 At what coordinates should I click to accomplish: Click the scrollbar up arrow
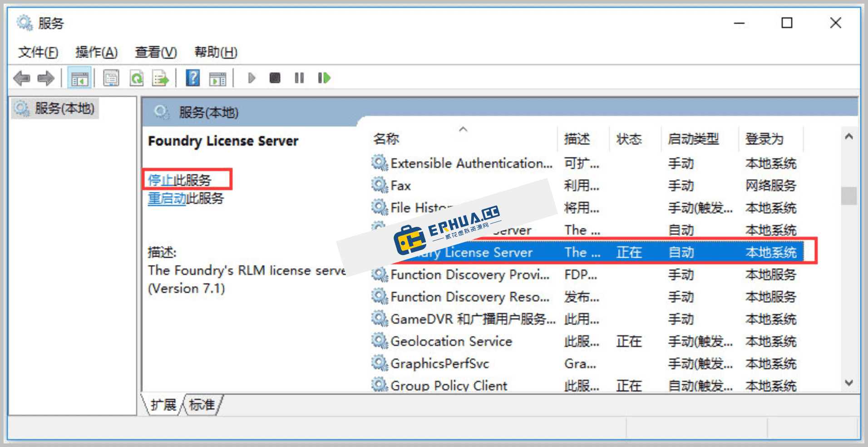pos(849,137)
